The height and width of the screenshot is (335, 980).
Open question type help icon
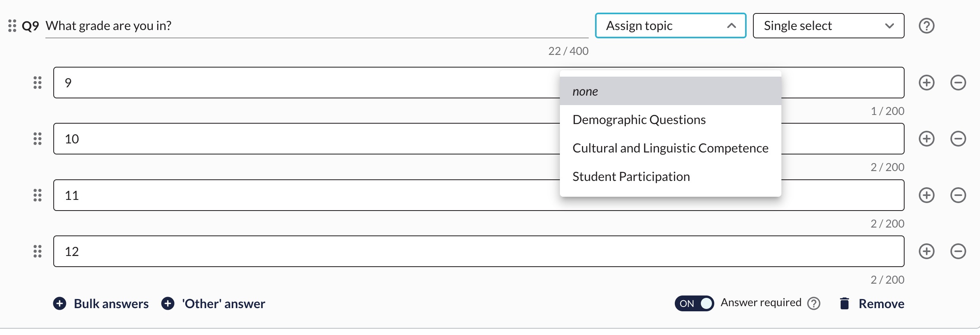point(926,26)
